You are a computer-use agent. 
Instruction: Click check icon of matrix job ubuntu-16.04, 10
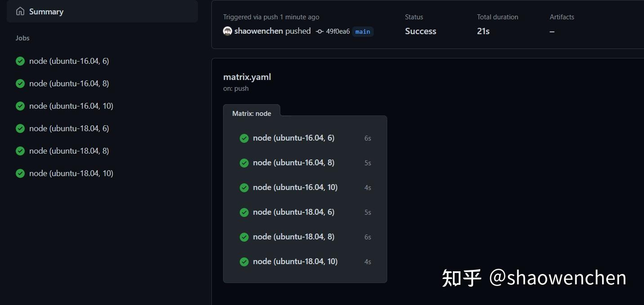click(x=244, y=188)
